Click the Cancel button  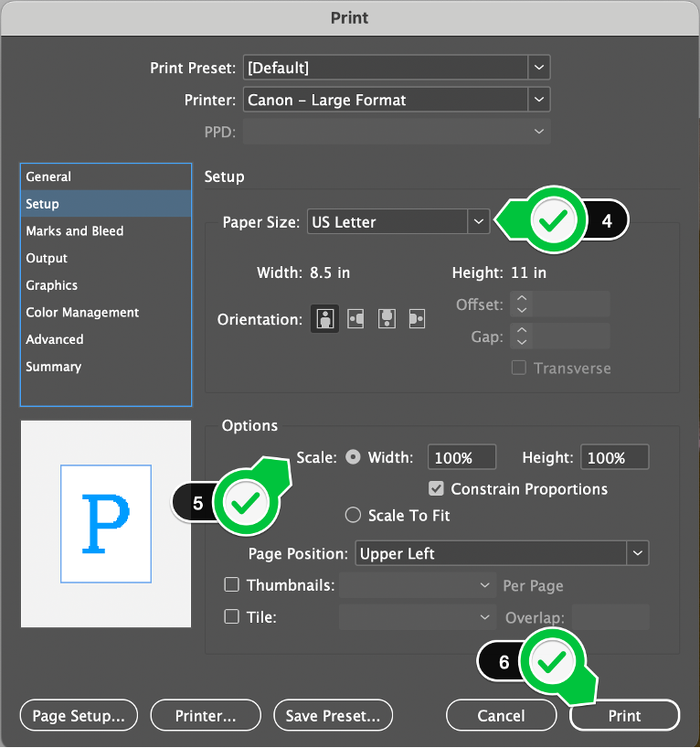tap(501, 715)
